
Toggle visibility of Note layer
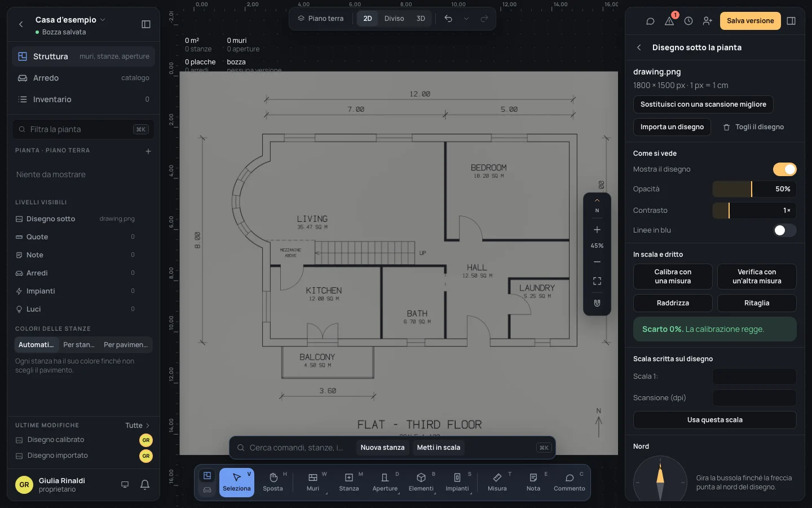coord(19,255)
